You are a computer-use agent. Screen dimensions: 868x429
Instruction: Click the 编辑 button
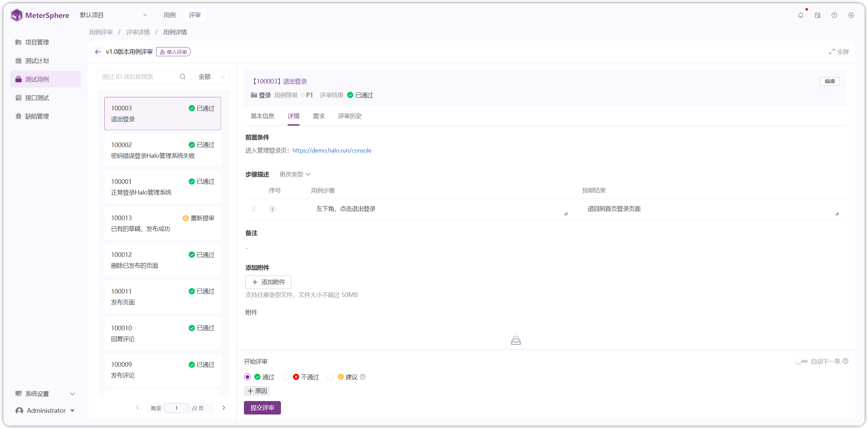[x=829, y=81]
